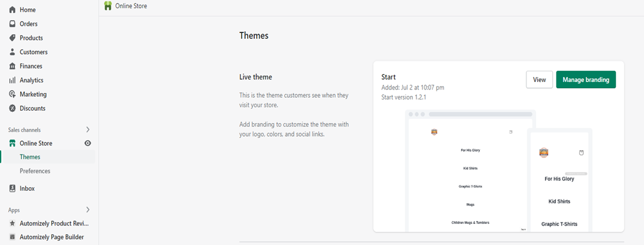Open the Themes menu item
644x245 pixels.
pos(30,157)
